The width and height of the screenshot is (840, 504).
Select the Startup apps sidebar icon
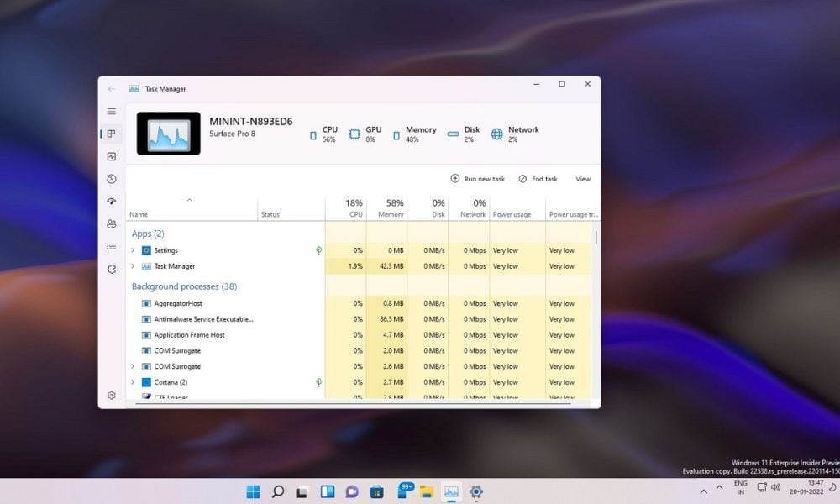click(111, 202)
